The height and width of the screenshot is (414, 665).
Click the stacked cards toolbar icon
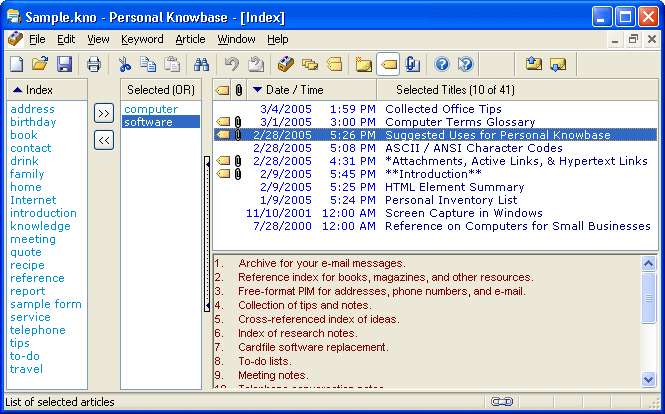coord(310,64)
